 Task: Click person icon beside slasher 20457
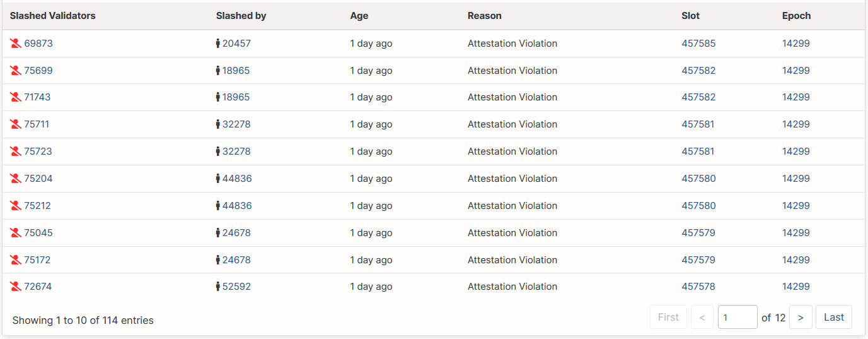pyautogui.click(x=218, y=44)
